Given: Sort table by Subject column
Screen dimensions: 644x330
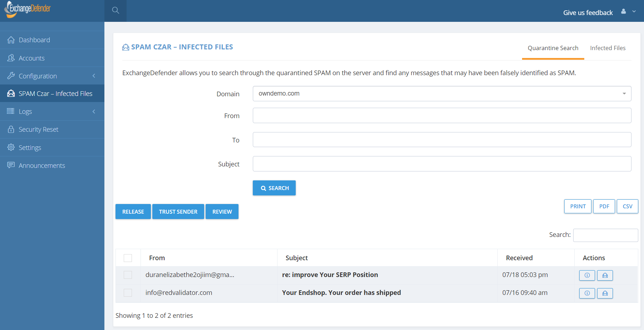Looking at the screenshot, I should (x=387, y=258).
